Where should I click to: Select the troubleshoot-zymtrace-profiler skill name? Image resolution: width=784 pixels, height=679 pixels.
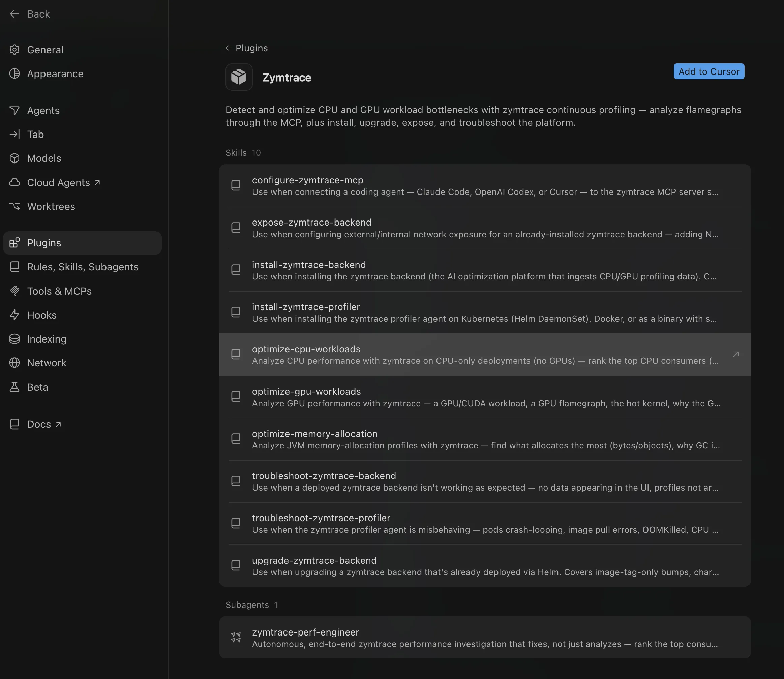pos(321,518)
